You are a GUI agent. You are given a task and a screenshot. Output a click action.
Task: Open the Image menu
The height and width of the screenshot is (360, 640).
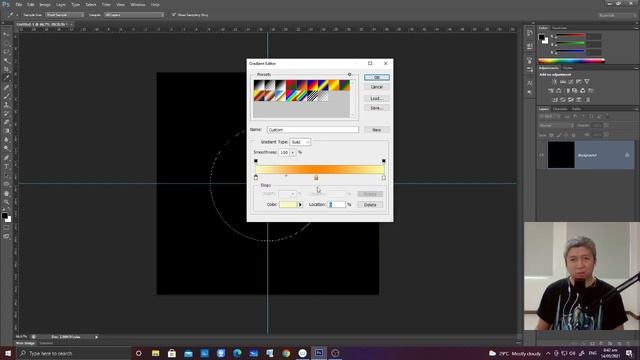click(x=45, y=4)
